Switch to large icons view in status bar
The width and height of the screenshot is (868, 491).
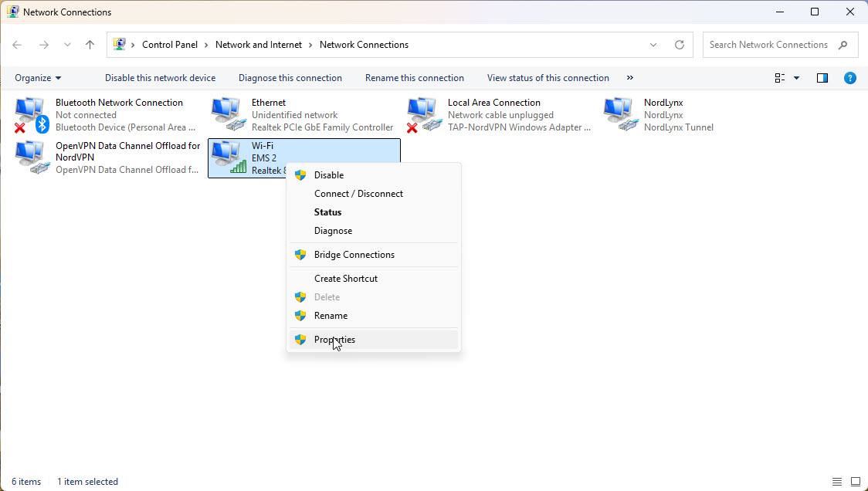coord(856,482)
